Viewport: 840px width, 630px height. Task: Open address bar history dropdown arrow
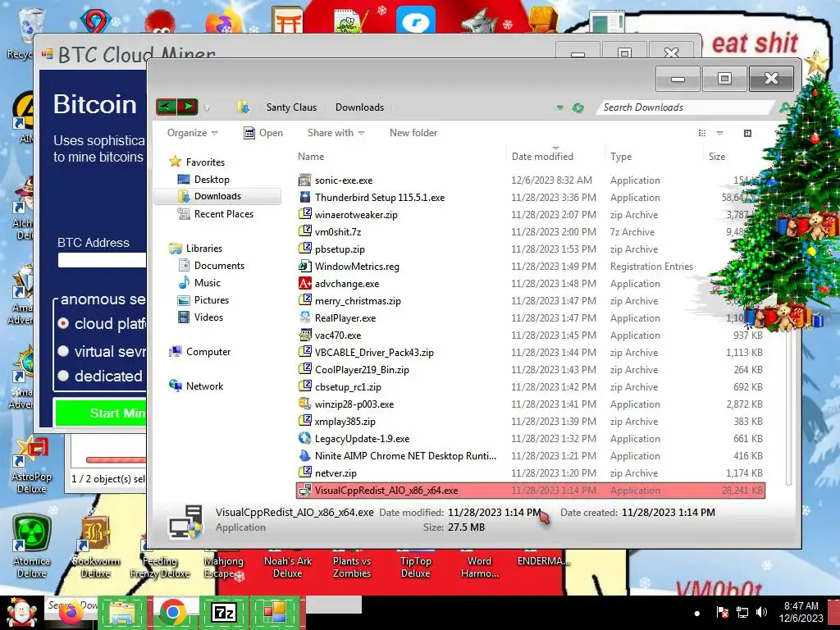(559, 107)
